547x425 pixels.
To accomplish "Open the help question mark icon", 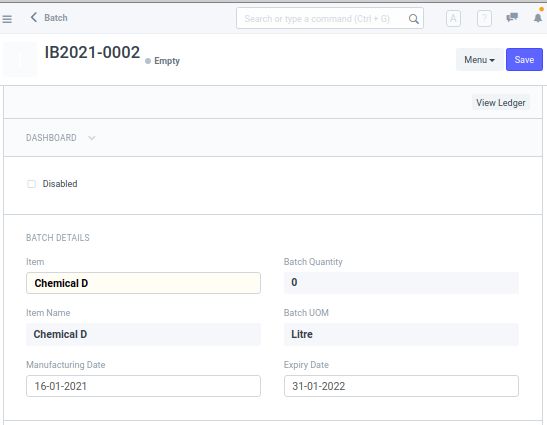I will click(x=484, y=18).
